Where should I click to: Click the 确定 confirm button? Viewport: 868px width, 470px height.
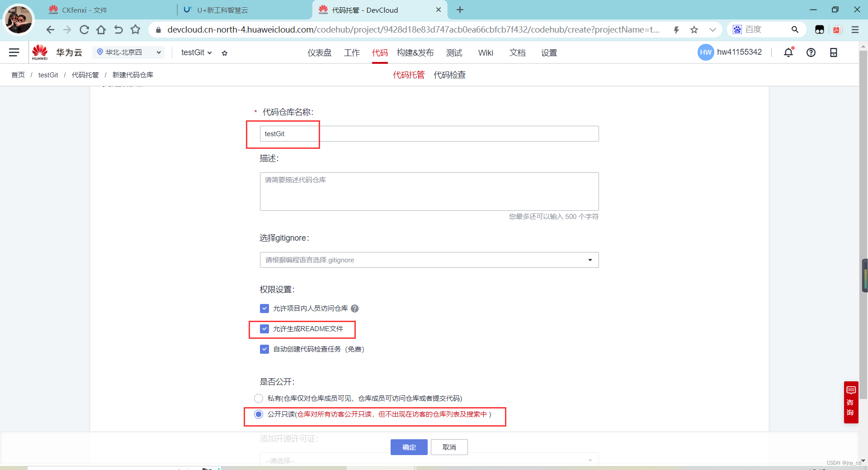click(x=409, y=447)
